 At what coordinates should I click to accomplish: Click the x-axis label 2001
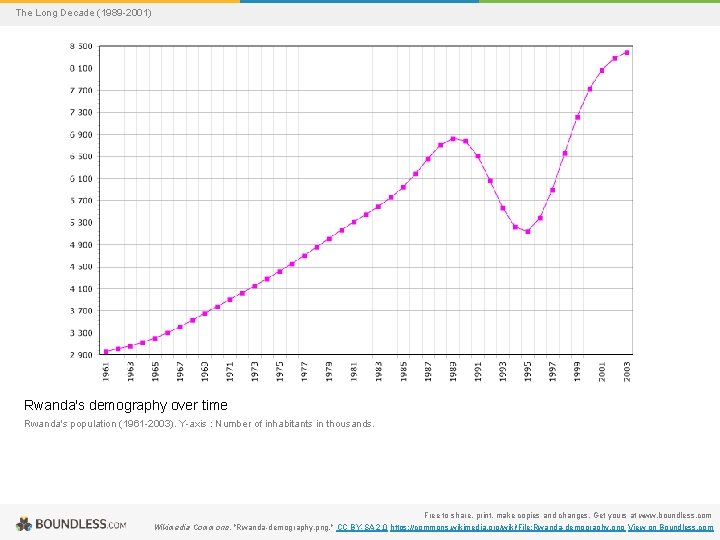click(602, 371)
